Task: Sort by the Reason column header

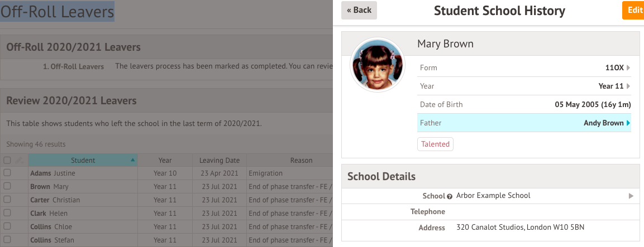Action: point(302,161)
